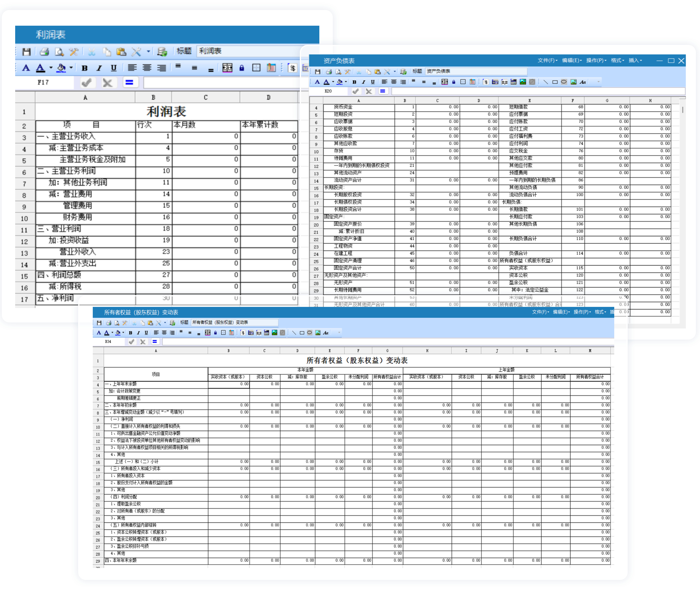The image size is (700, 605).
Task: Toggle bold in 利润表 toolbar
Action: pyautogui.click(x=85, y=68)
